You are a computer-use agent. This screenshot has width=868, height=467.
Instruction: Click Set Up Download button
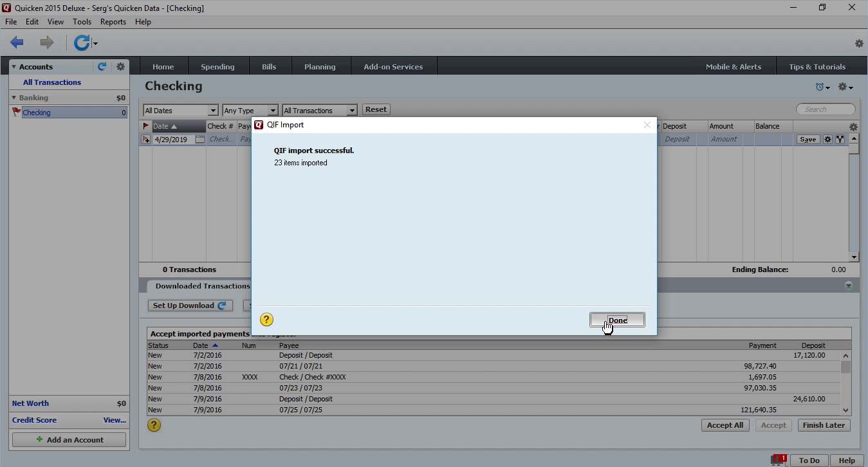pos(190,306)
